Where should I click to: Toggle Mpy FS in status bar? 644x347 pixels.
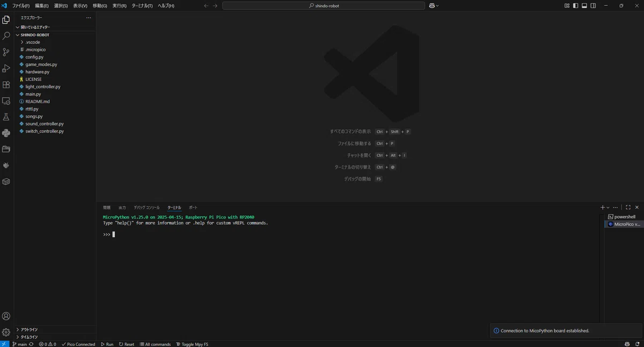192,344
